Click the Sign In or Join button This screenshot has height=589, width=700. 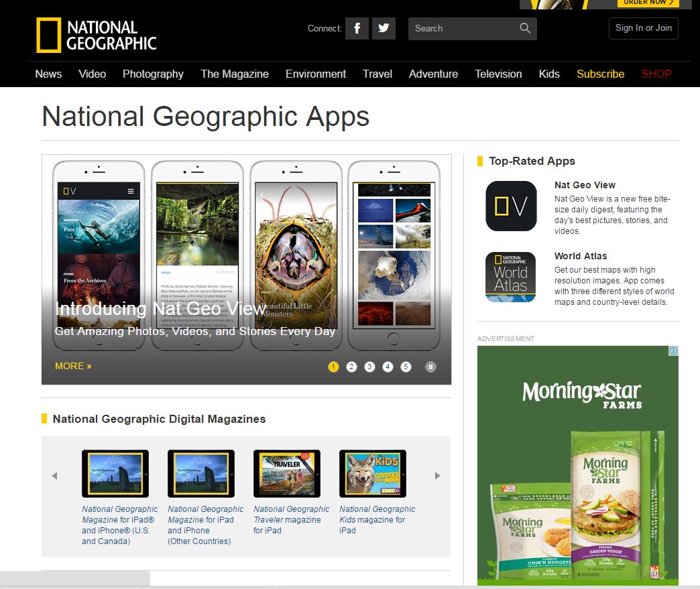pyautogui.click(x=643, y=28)
